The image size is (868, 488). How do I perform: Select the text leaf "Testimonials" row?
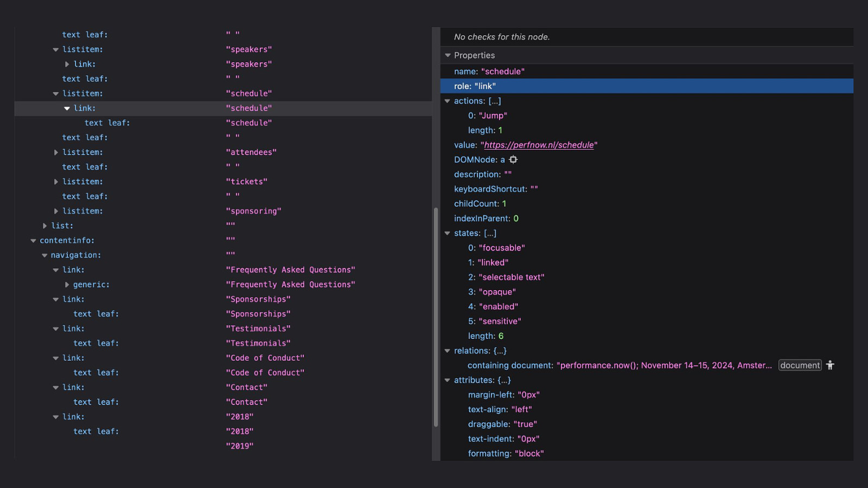(x=223, y=343)
